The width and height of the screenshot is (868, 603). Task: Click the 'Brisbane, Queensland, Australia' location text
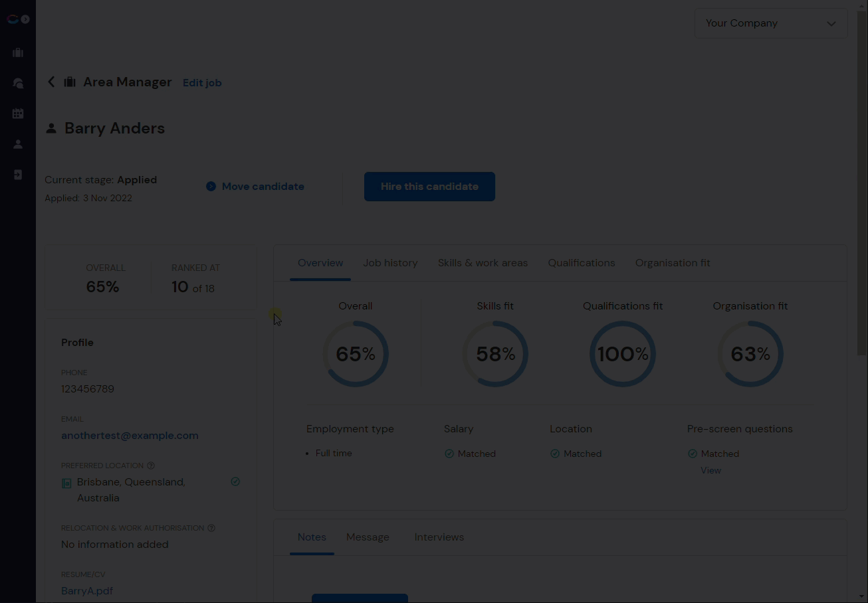(131, 490)
